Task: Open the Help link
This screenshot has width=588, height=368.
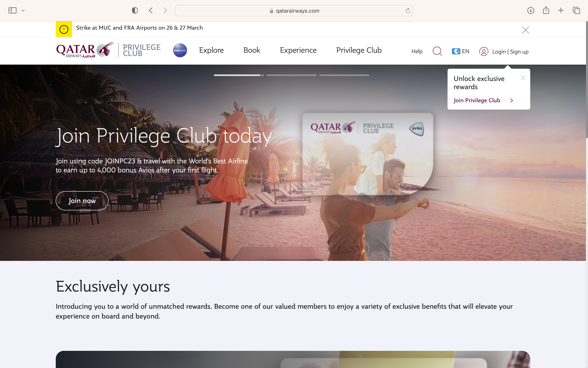Action: [x=417, y=51]
